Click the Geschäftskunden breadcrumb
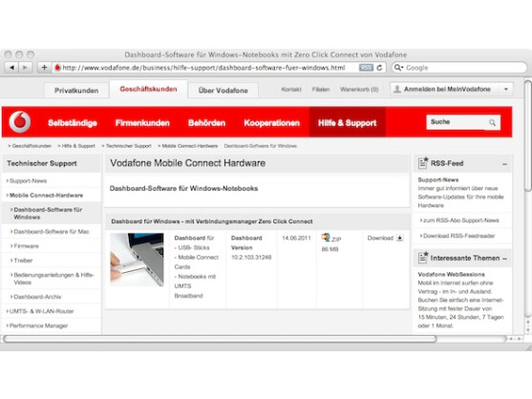 click(x=32, y=146)
